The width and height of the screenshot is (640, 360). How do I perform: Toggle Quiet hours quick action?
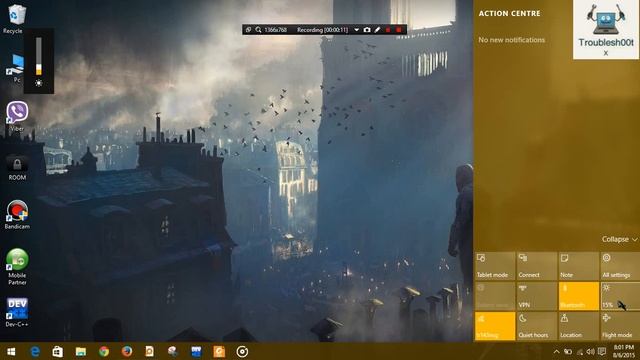click(536, 326)
